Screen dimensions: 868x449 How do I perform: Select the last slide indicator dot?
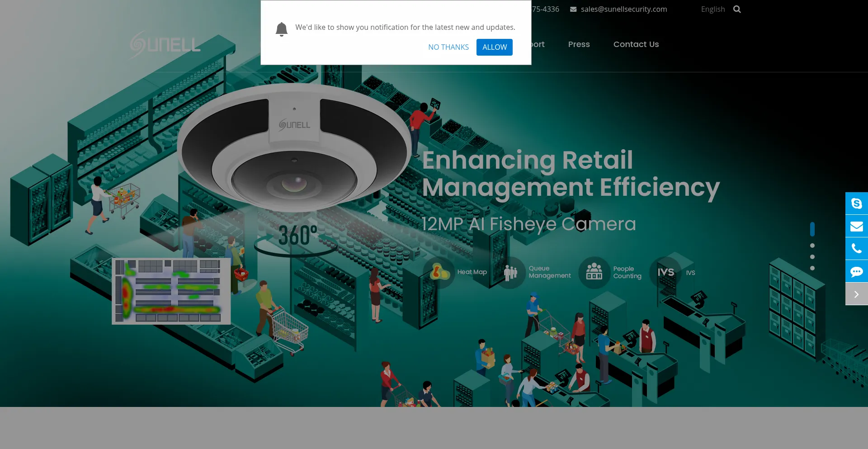(x=812, y=268)
